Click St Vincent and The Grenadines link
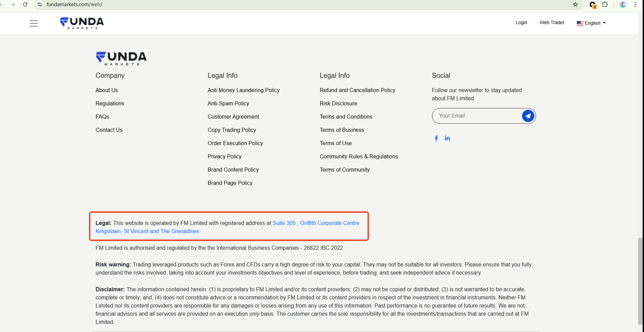 [161, 231]
